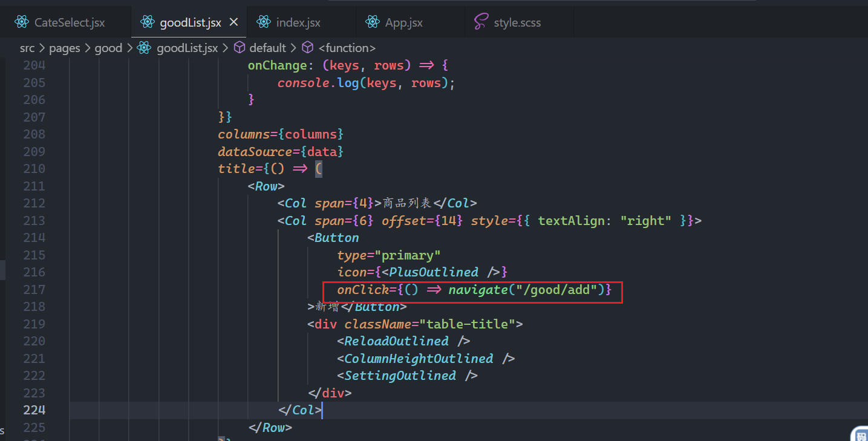The image size is (868, 441).
Task: Click cube icon before <function> breadcrumb
Action: point(308,48)
